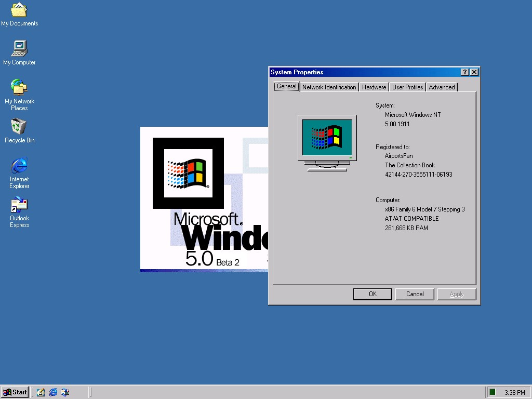Click the greyed-out Apply button

tap(457, 294)
